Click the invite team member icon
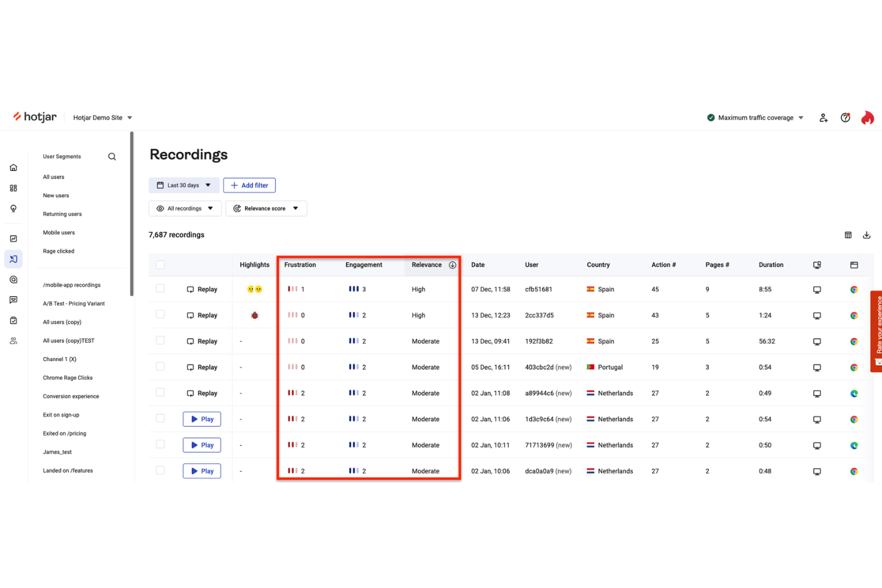882x588 pixels. (x=824, y=118)
